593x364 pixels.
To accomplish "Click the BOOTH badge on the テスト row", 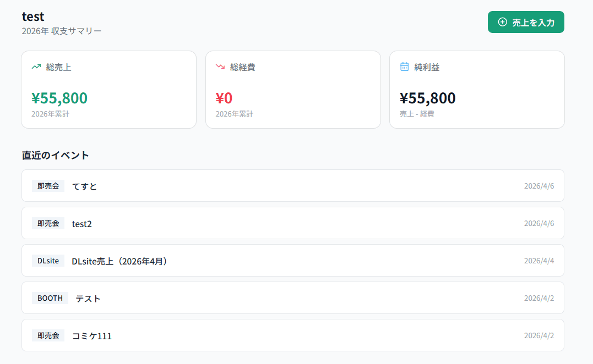I will click(50, 298).
